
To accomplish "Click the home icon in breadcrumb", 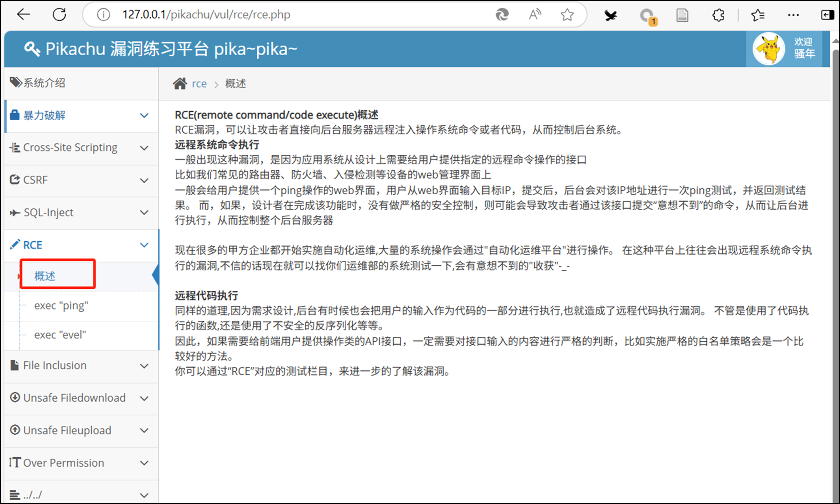I will (180, 84).
